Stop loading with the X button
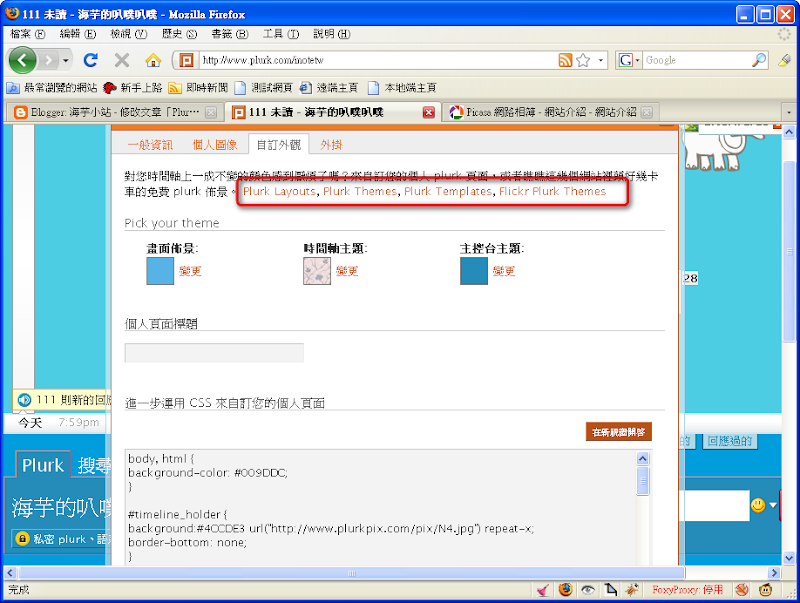 click(x=121, y=60)
